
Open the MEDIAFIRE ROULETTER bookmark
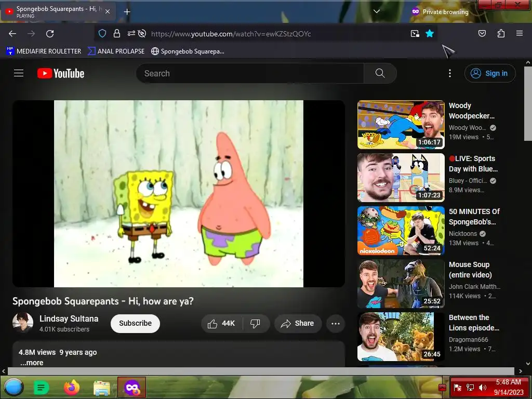(44, 51)
